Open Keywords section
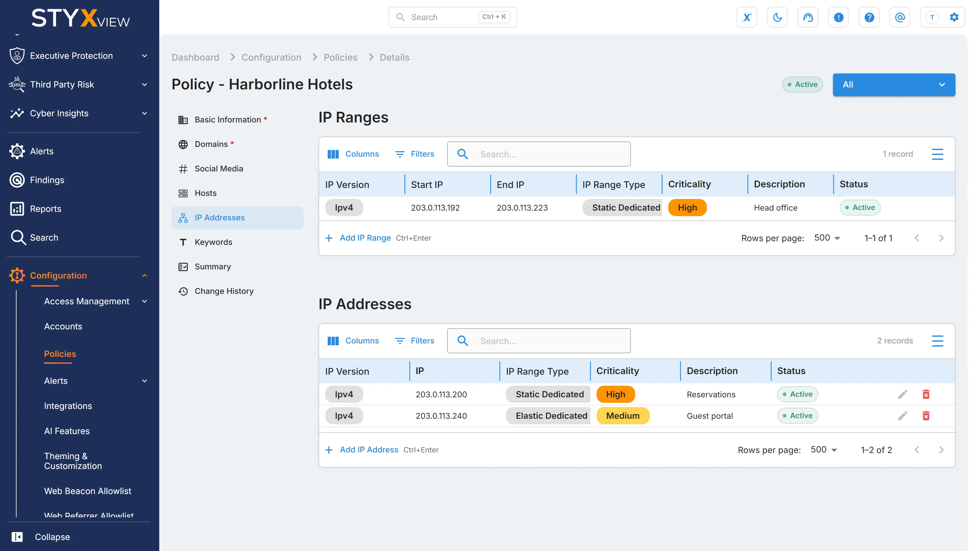 point(237,242)
